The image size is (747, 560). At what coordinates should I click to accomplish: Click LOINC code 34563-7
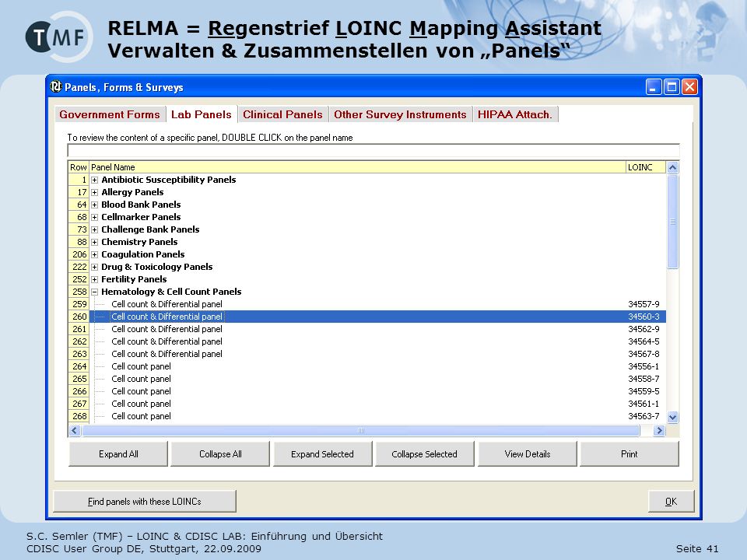644,416
